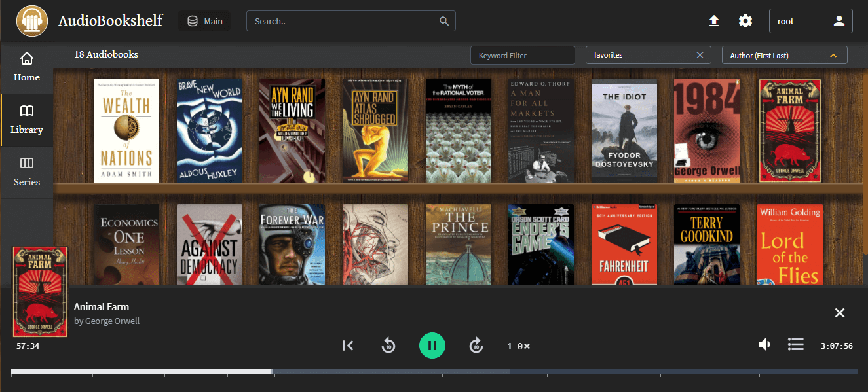Image resolution: width=868 pixels, height=392 pixels.
Task: Open the root user menu
Action: pyautogui.click(x=810, y=21)
